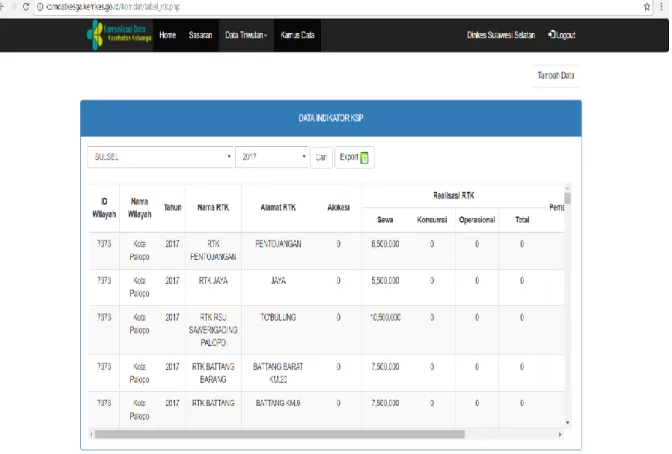Click the Export button
The image size is (672, 454).
(x=354, y=157)
